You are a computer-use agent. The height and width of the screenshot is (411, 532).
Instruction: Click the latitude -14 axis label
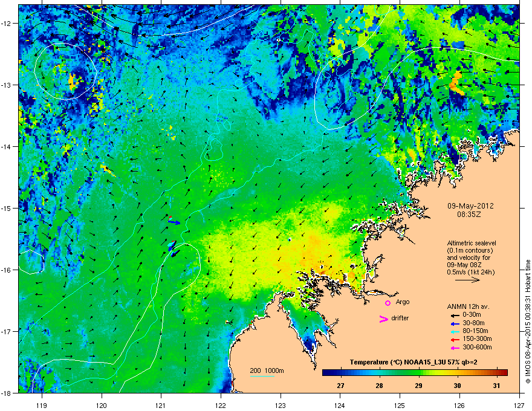coord(7,146)
